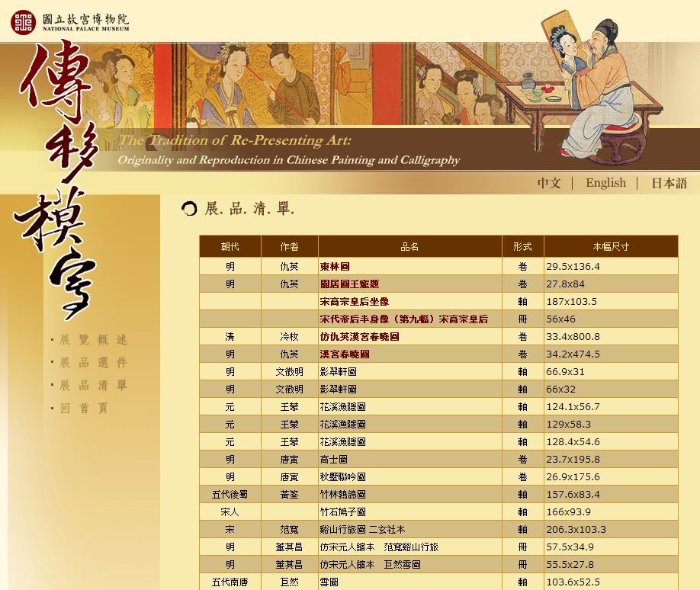This screenshot has height=590, width=700.
Task: Click the circular bullet icon beside the 展品清單 heading
Action: [189, 209]
